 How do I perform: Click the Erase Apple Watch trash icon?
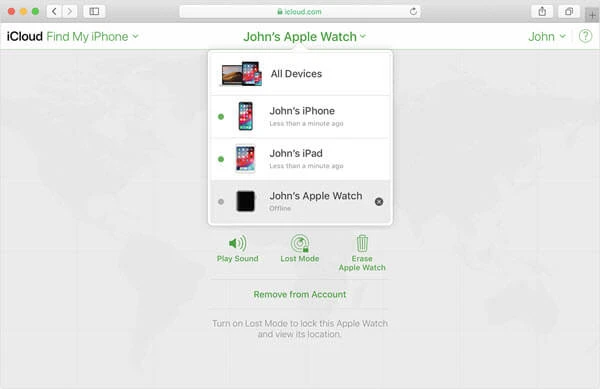pyautogui.click(x=362, y=243)
